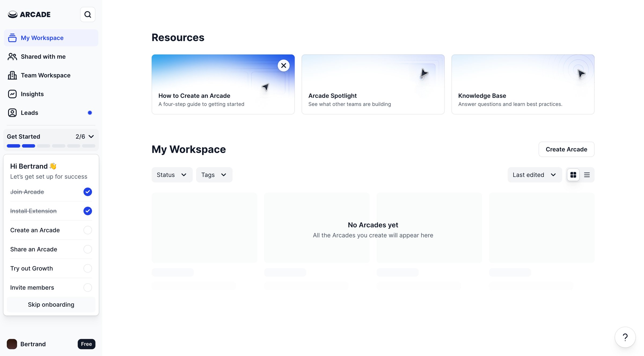Viewport: 644px width, 356px height.
Task: Open the Knowledge Base card
Action: (x=523, y=84)
